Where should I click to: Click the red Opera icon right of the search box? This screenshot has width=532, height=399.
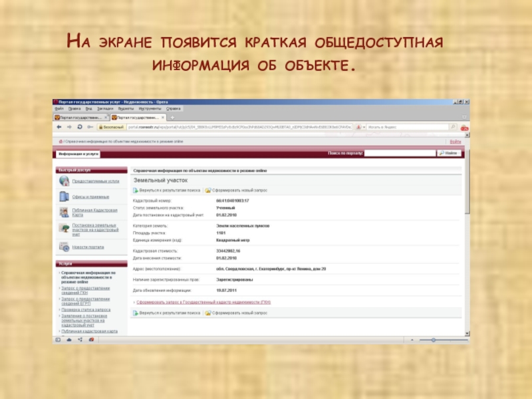pyautogui.click(x=464, y=128)
